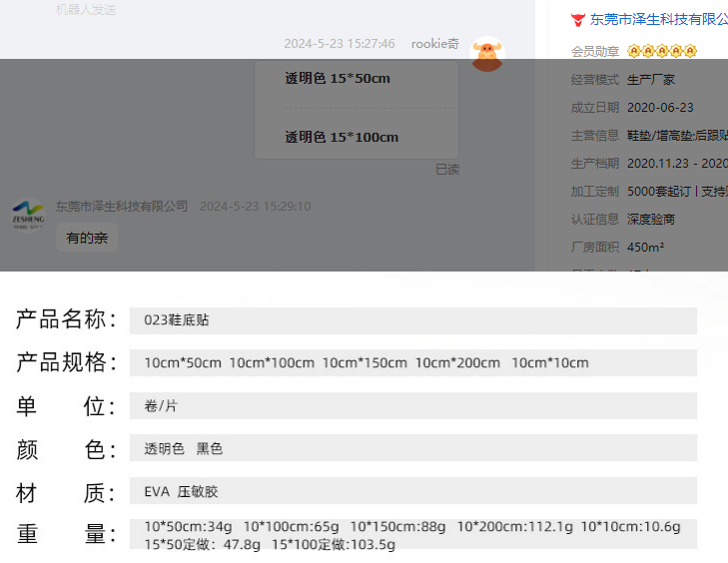
Task: Click the last gold member medal icon
Action: (x=690, y=51)
